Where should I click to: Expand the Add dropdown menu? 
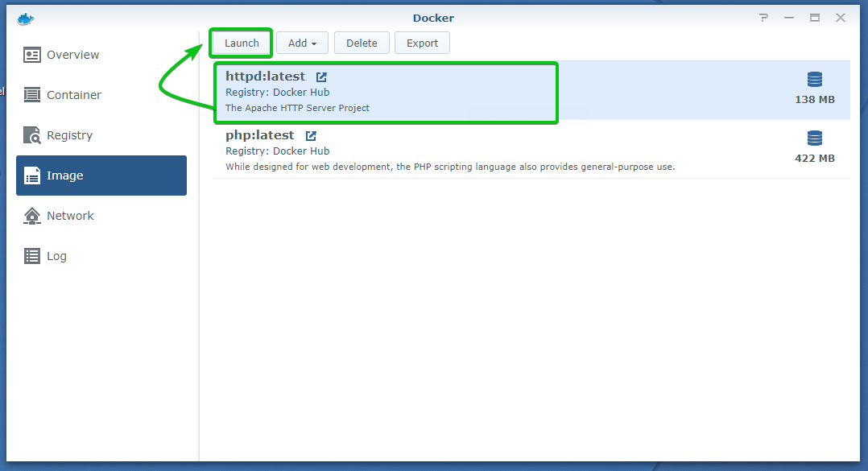(x=302, y=43)
